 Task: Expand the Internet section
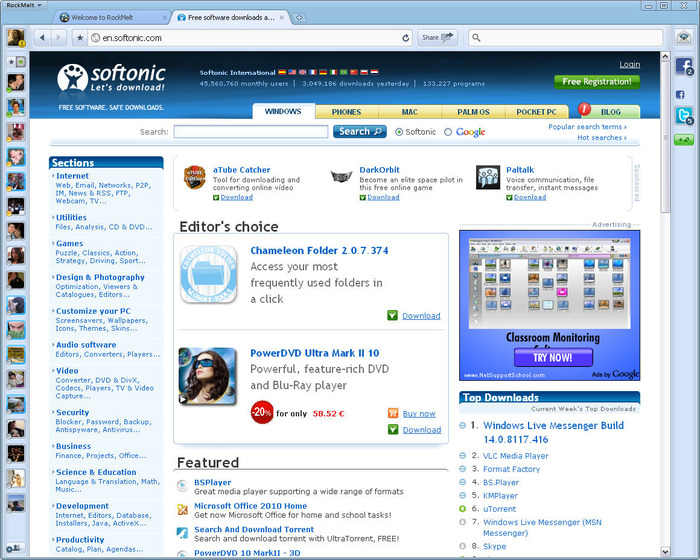pyautogui.click(x=72, y=176)
